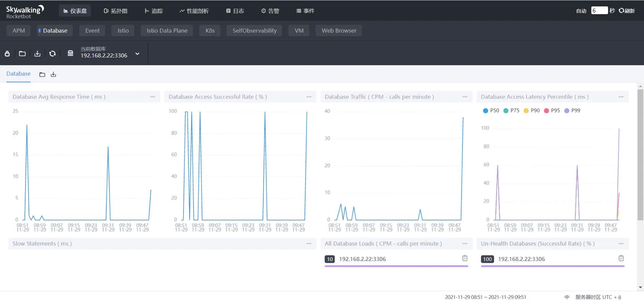
Task: Open the Database Traffic chart options menu
Action: point(465,97)
